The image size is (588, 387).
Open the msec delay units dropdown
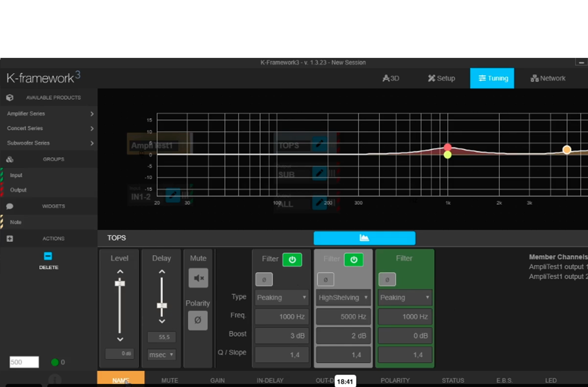[161, 354]
